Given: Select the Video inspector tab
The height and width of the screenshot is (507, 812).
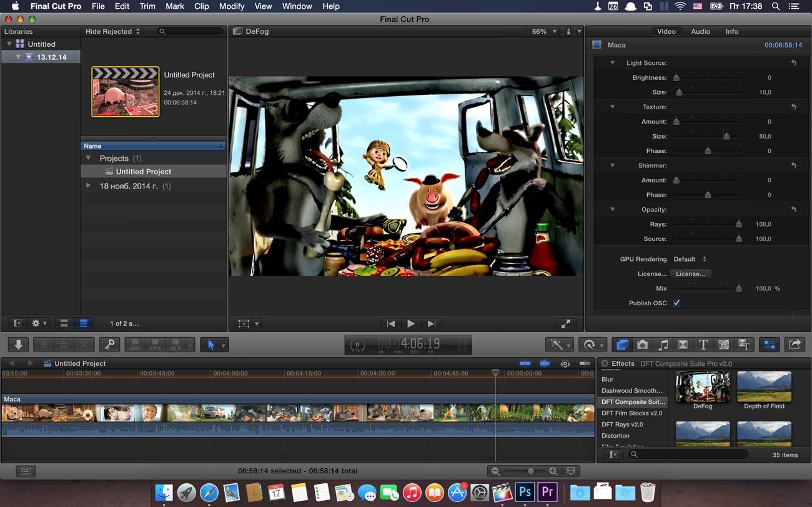Looking at the screenshot, I should point(666,31).
